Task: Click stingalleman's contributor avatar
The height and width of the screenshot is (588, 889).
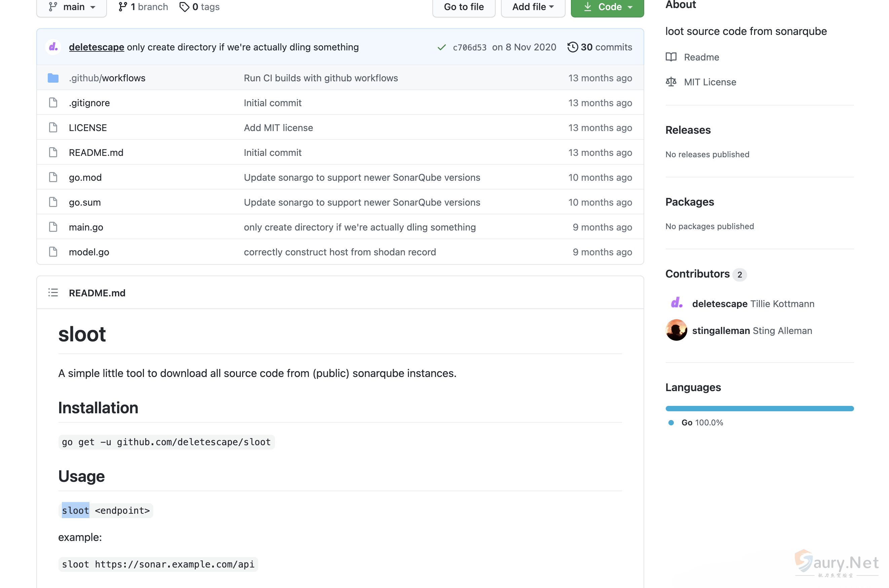Action: pos(676,330)
